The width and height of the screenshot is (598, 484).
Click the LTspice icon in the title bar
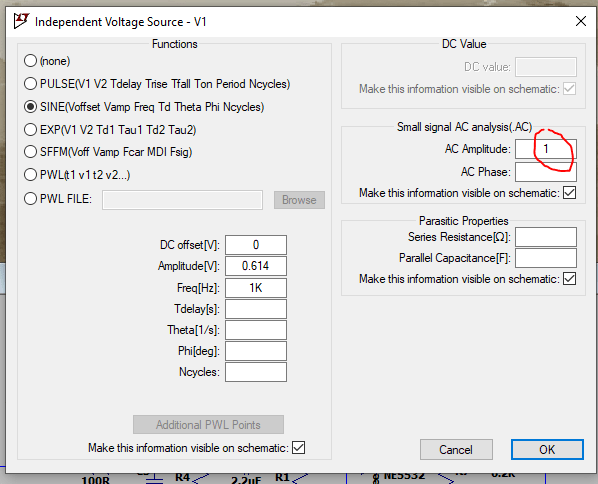[21, 21]
